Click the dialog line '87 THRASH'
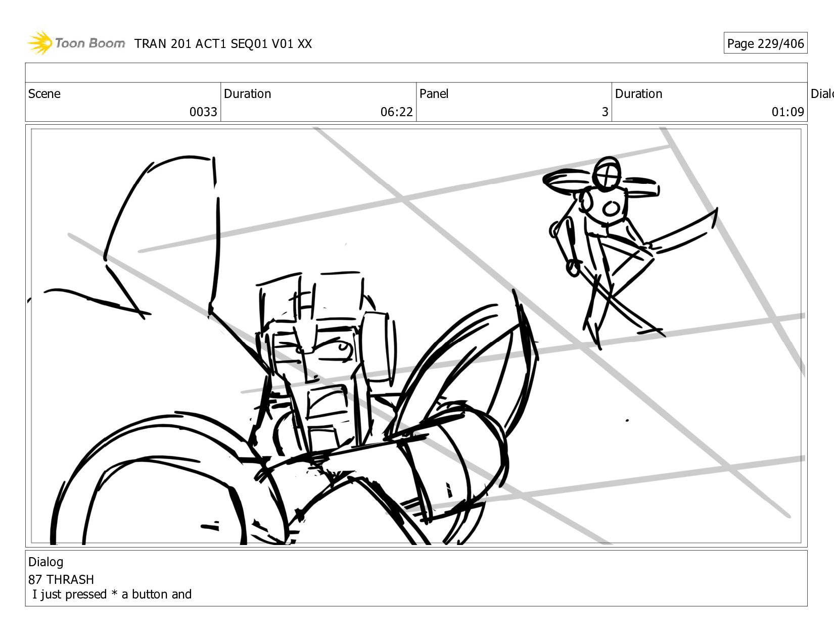834x644 pixels. (x=61, y=579)
